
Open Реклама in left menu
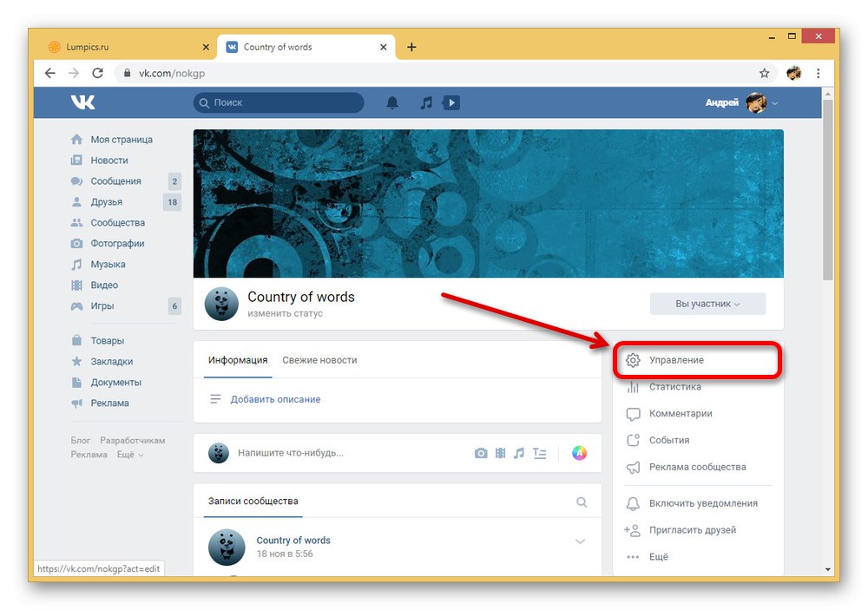(x=109, y=403)
